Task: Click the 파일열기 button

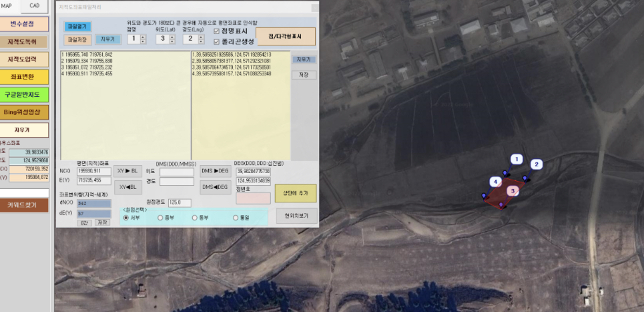Action: click(77, 27)
